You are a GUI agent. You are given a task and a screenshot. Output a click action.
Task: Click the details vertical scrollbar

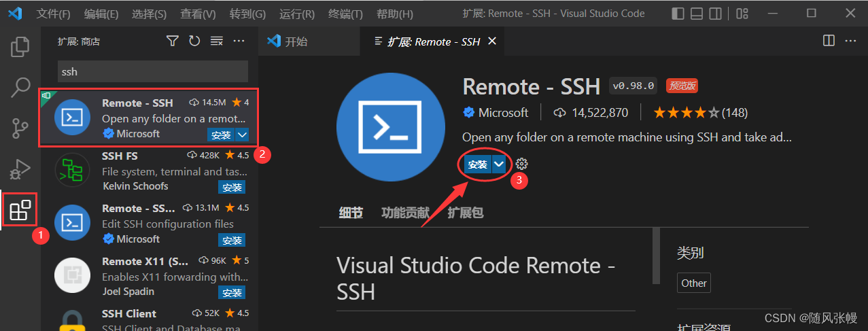(x=656, y=256)
